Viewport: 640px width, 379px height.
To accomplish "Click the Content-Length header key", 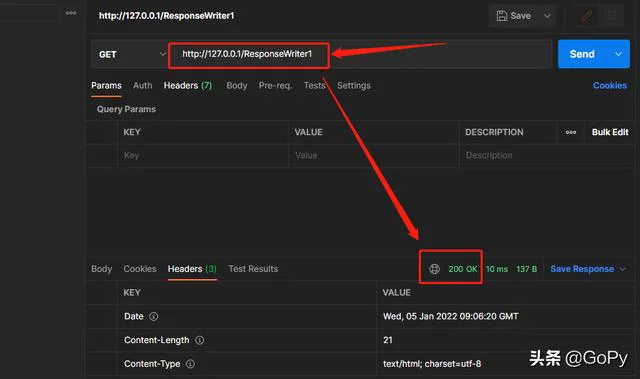I will (x=157, y=340).
